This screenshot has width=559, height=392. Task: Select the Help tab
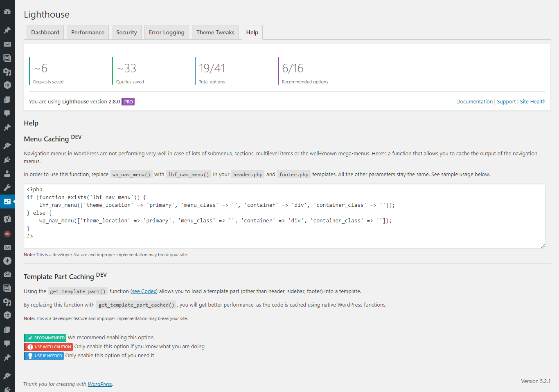tap(252, 32)
